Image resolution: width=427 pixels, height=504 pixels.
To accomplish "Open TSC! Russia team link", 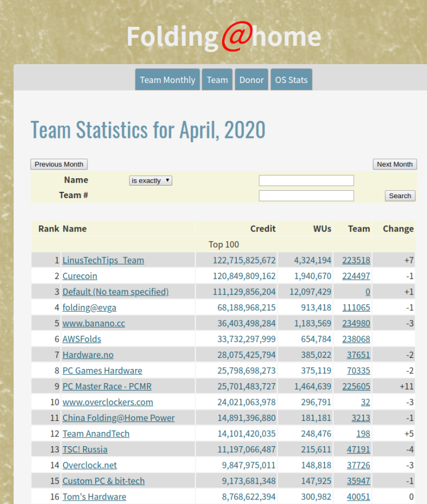I will point(85,450).
